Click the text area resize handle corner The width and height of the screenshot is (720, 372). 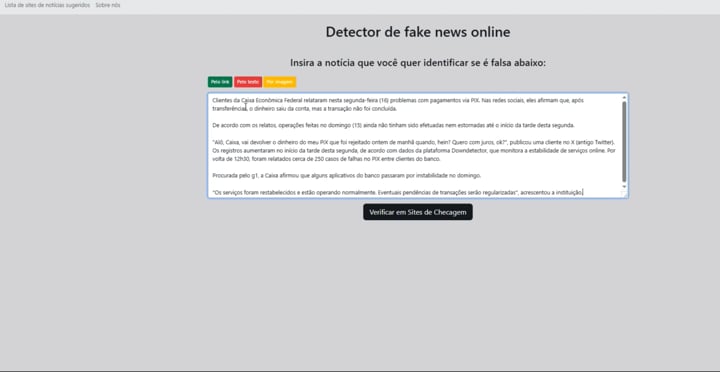(x=624, y=194)
